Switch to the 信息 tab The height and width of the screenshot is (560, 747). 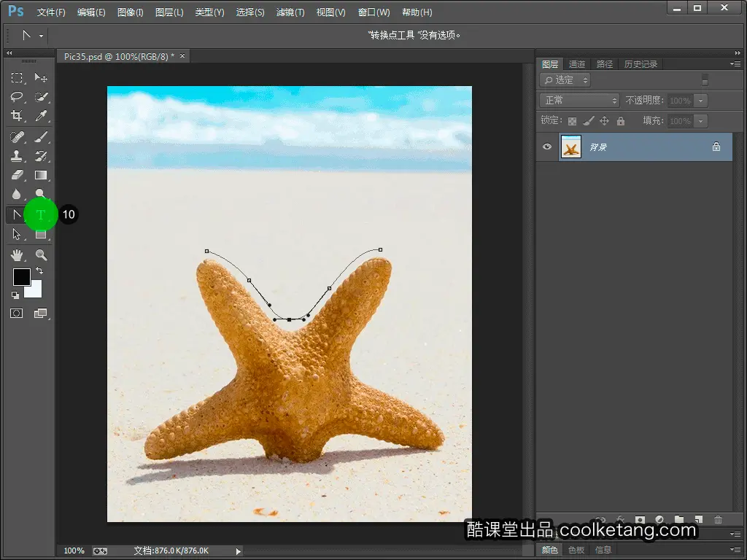coord(603,550)
